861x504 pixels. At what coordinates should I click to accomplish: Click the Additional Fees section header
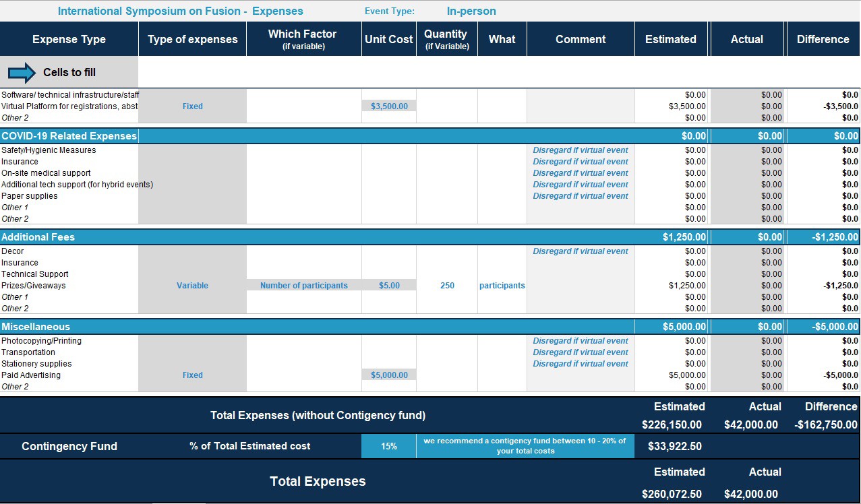coord(38,237)
